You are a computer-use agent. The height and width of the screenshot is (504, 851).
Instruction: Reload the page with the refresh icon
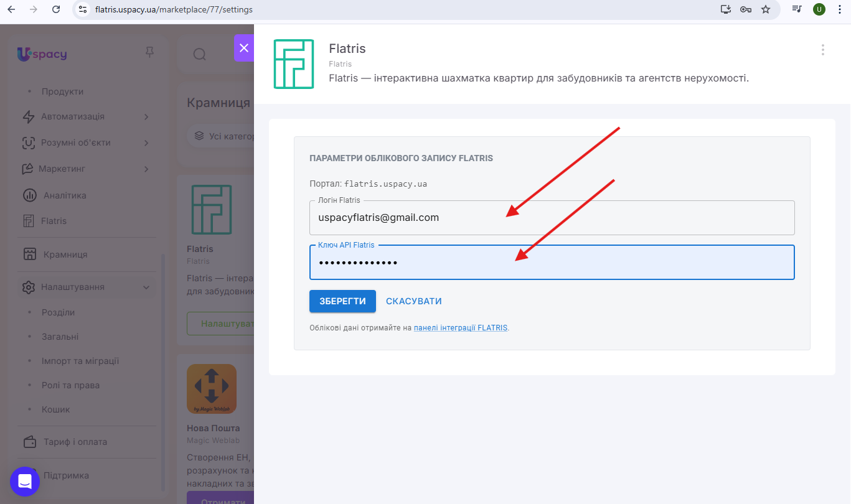coord(56,9)
